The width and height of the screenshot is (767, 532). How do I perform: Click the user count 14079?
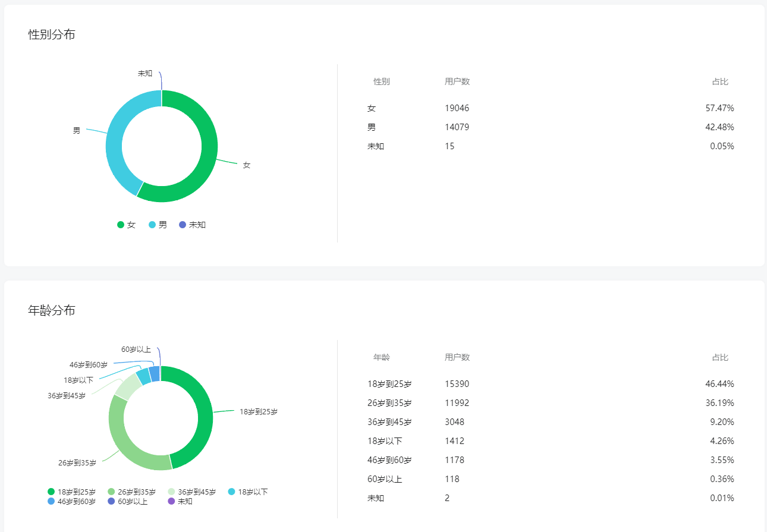coord(457,127)
